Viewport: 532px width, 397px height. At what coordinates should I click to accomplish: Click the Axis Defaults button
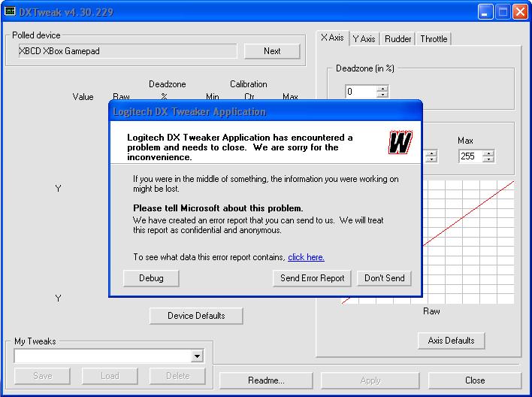452,341
